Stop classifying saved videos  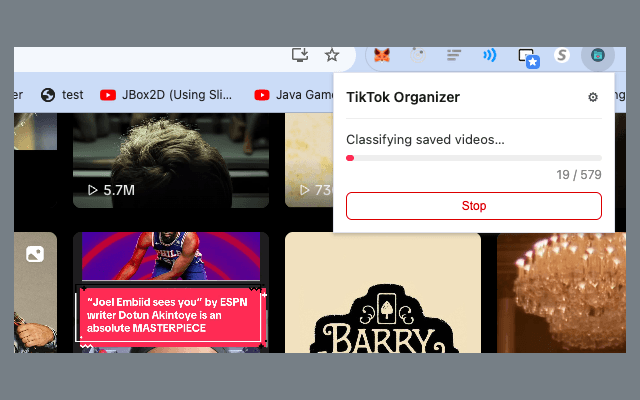point(474,206)
